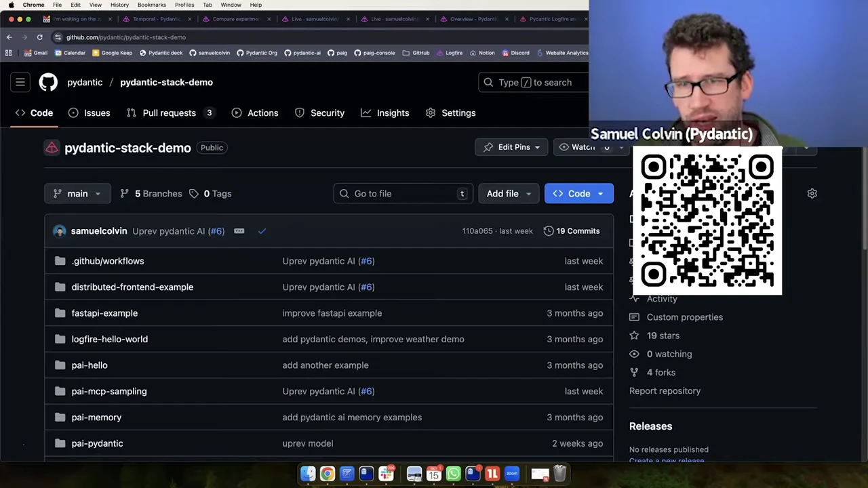Switch to the Issues tab
The width and height of the screenshot is (868, 488).
click(89, 113)
